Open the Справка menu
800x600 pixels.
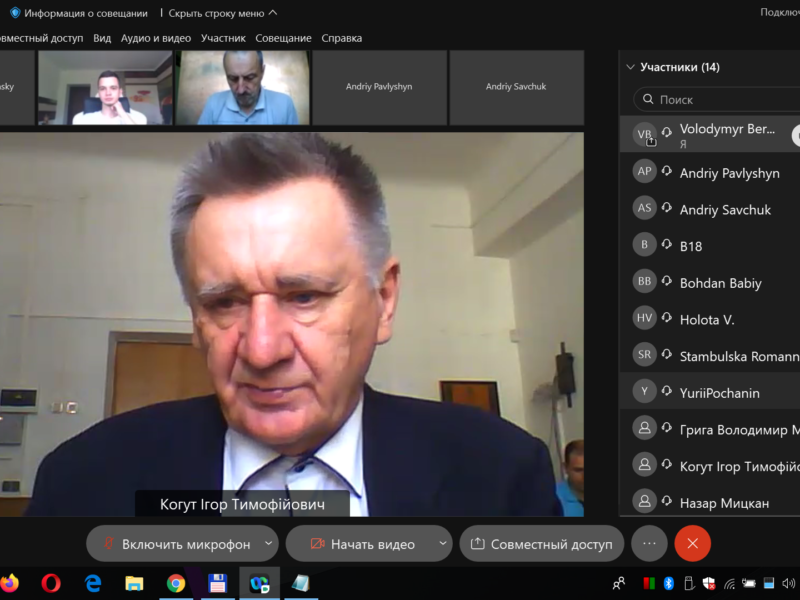tap(341, 38)
